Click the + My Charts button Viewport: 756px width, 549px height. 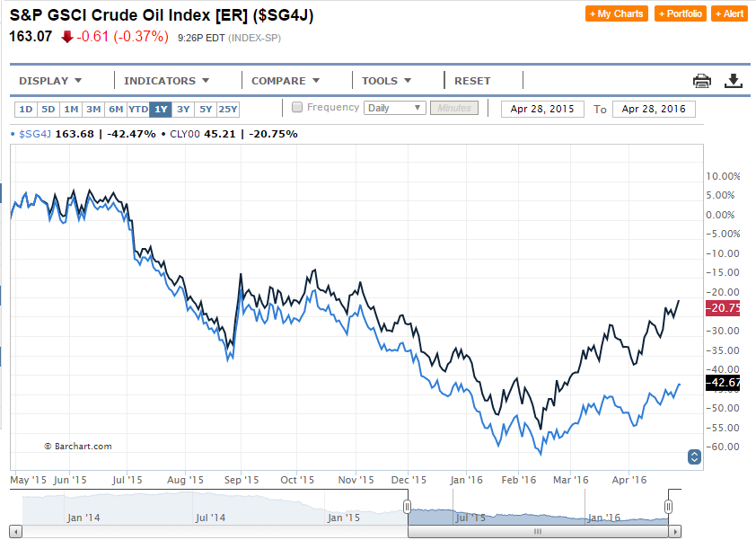pos(616,14)
